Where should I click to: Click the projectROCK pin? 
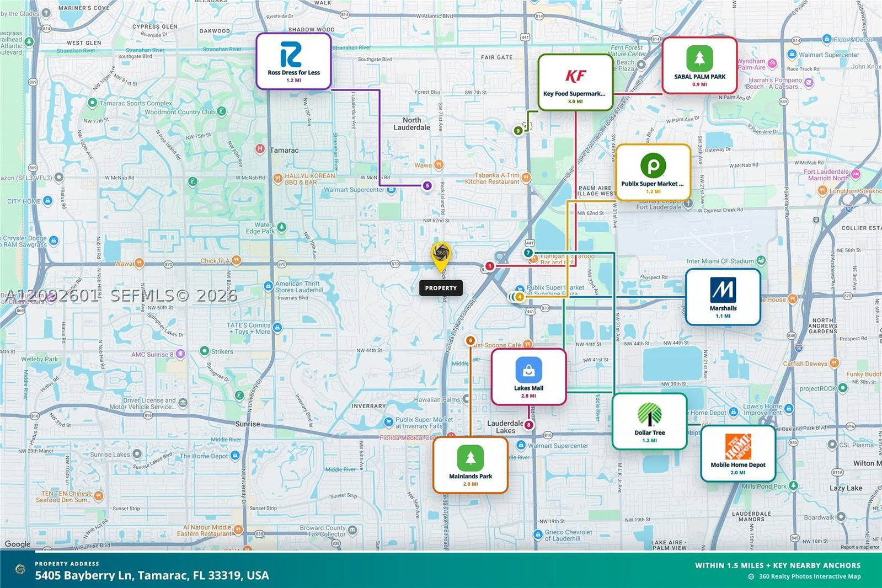[842, 388]
